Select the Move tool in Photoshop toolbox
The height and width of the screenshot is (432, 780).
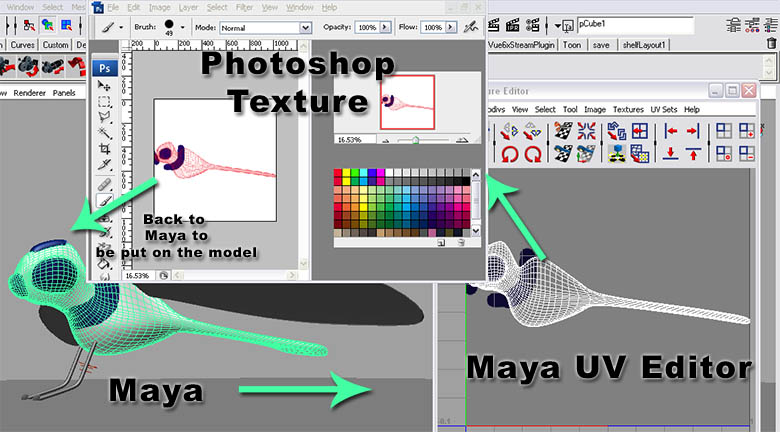pyautogui.click(x=104, y=86)
